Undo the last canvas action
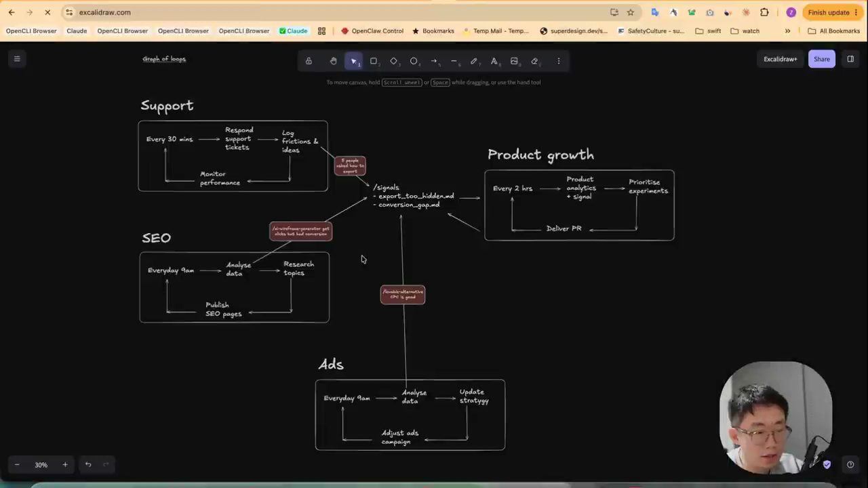The image size is (868, 488). 88,465
